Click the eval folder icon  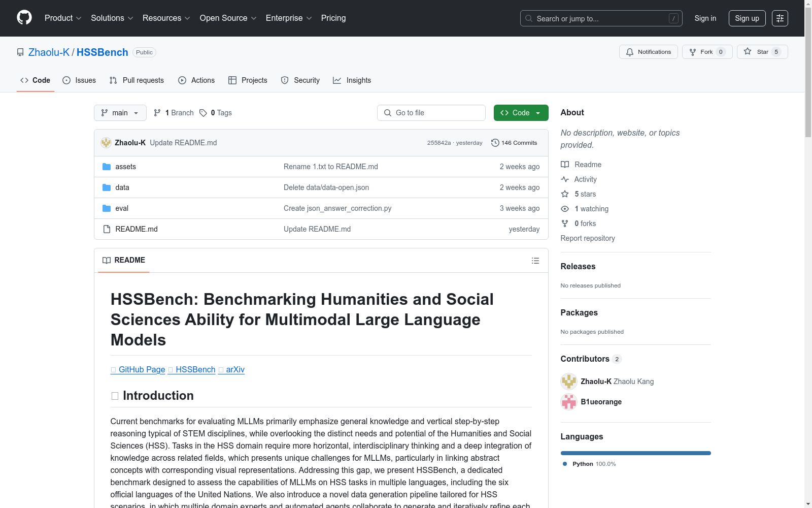click(107, 208)
